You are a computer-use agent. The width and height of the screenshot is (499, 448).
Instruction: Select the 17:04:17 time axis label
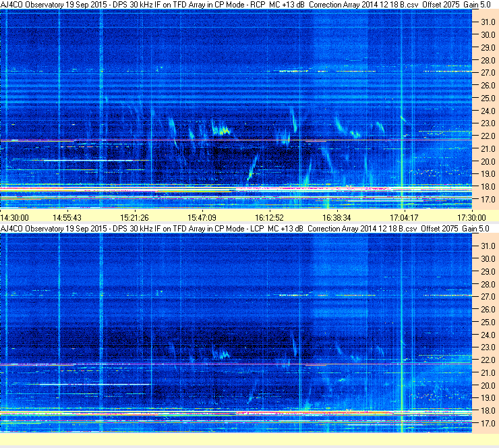(404, 218)
